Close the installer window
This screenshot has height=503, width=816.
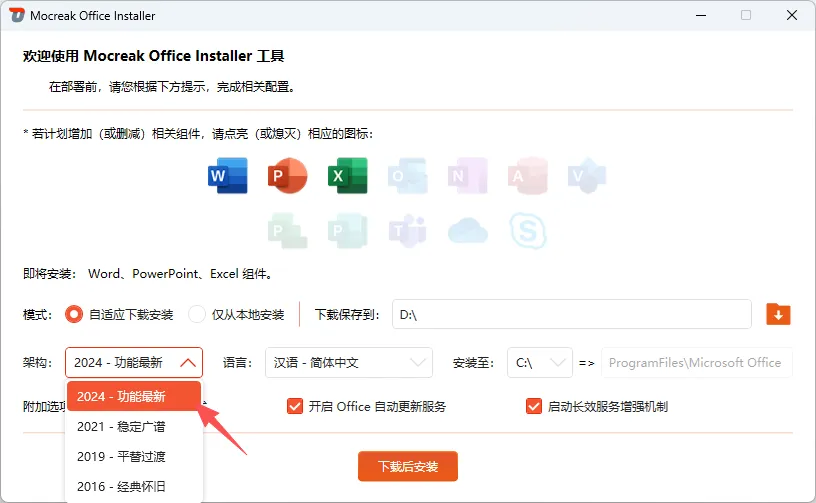pyautogui.click(x=792, y=15)
